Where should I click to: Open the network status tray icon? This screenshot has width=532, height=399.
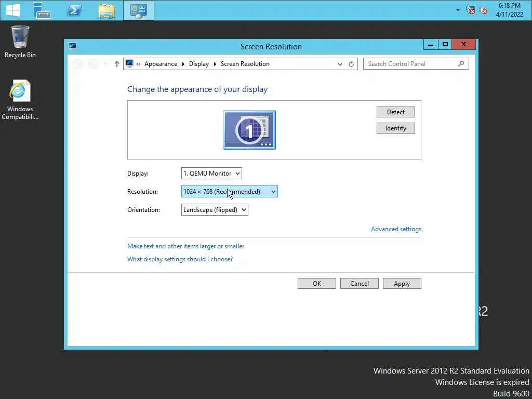pyautogui.click(x=470, y=10)
